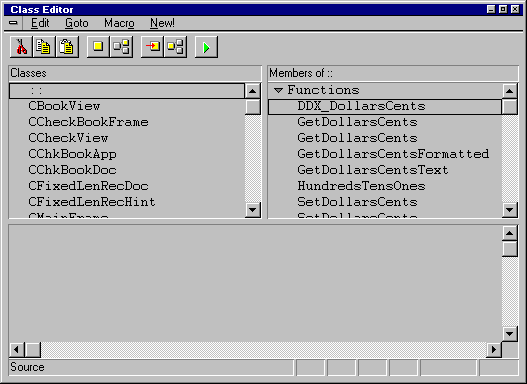This screenshot has width=527, height=384.
Task: Click the yellow hierarchy boxes toolbar icon
Action: coord(175,47)
